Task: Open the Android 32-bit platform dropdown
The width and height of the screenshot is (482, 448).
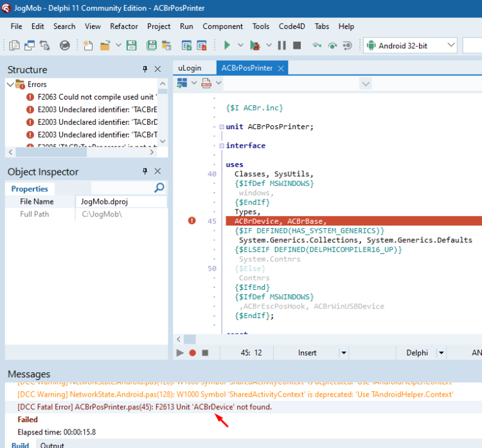Action: (x=410, y=46)
